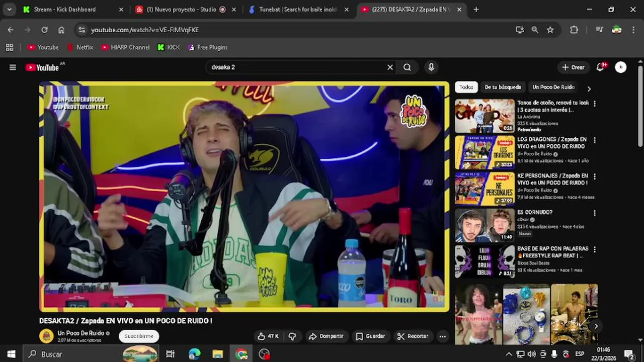Switch to Tunebat search tab

pos(298,10)
